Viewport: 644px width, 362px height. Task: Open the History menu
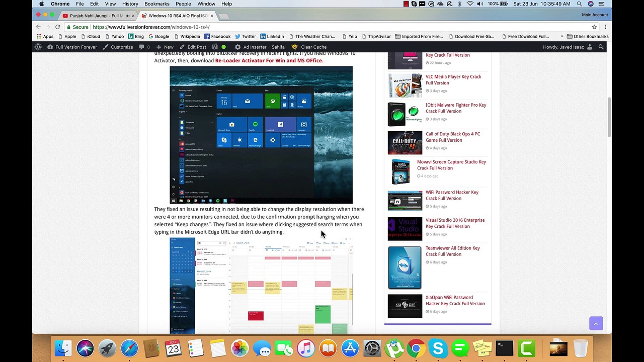click(130, 4)
